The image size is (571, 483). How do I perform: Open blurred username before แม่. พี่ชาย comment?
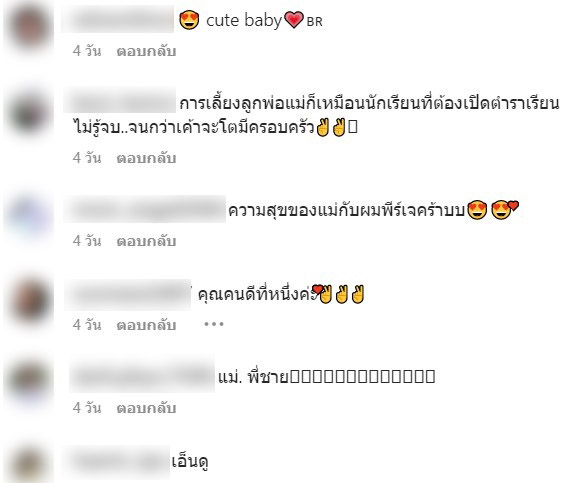click(142, 376)
